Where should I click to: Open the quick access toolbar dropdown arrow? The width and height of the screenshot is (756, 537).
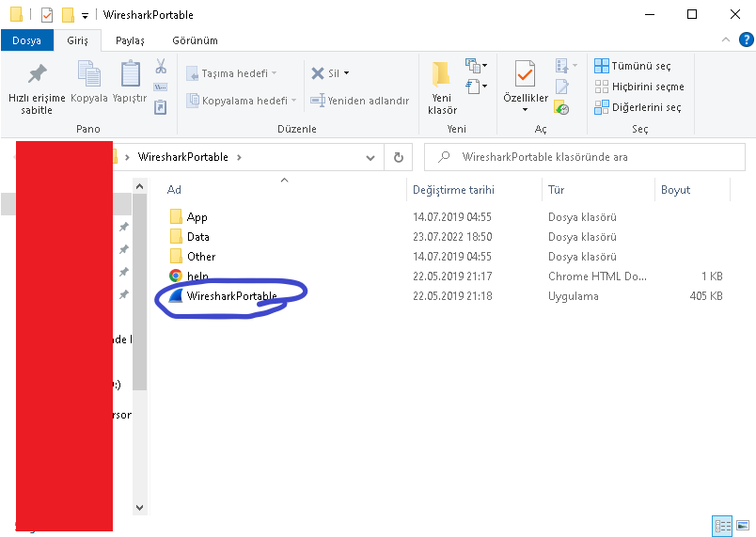click(x=85, y=16)
